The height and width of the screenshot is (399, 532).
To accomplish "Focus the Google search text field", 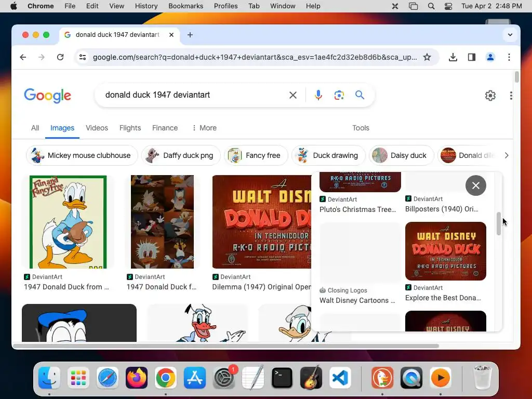I will pos(193,95).
